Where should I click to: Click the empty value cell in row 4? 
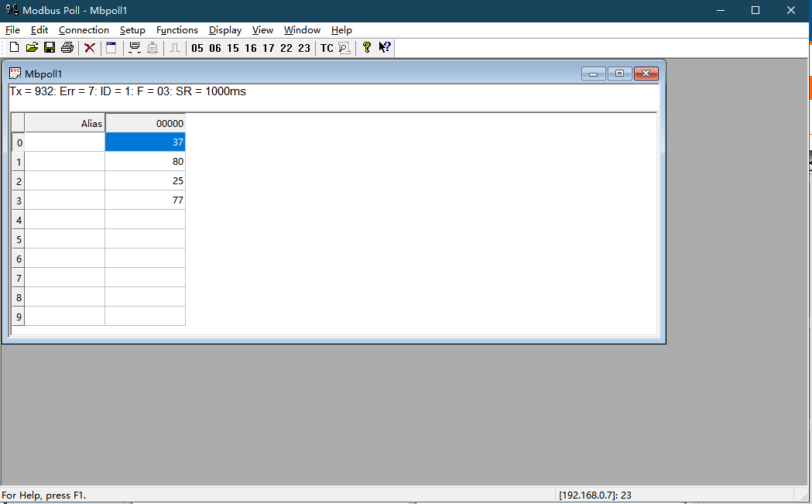pyautogui.click(x=145, y=220)
